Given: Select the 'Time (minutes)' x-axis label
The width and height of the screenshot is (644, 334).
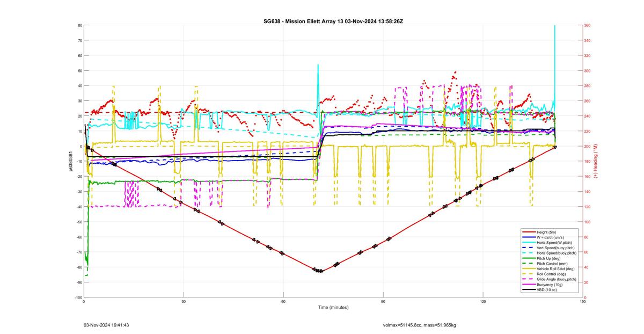Looking at the screenshot, I should coord(333,307).
